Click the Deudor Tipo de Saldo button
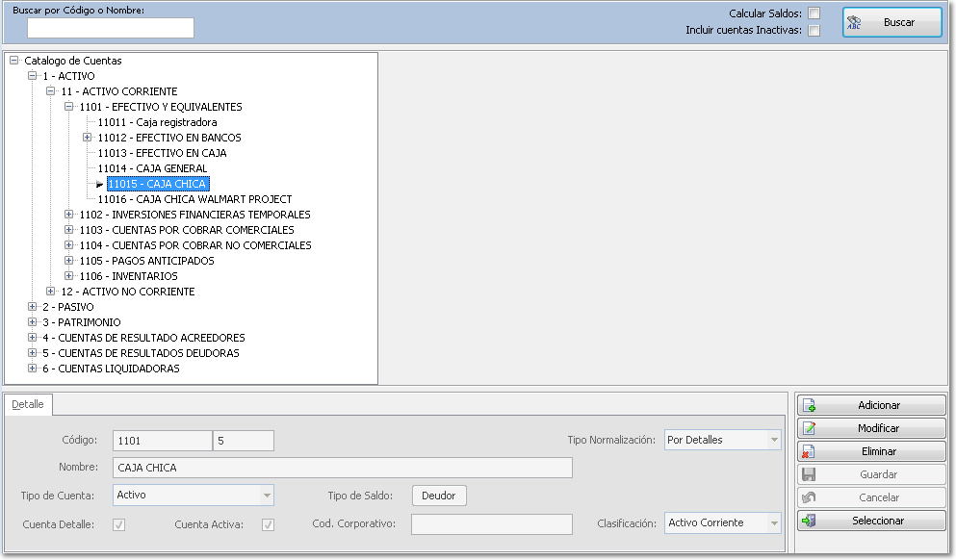The image size is (956, 560). 440,494
